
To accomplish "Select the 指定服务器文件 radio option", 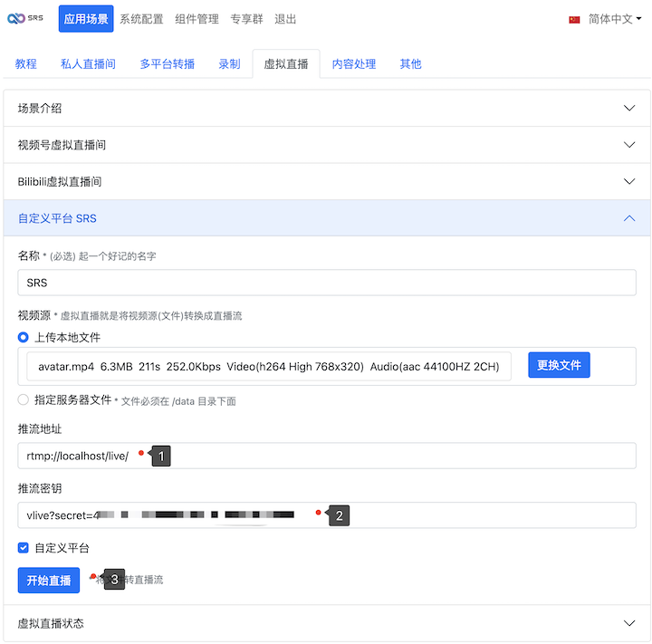I will tap(24, 399).
